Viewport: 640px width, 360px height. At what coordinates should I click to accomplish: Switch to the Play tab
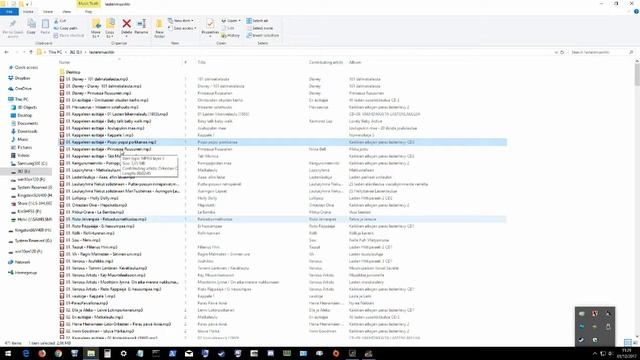88,11
